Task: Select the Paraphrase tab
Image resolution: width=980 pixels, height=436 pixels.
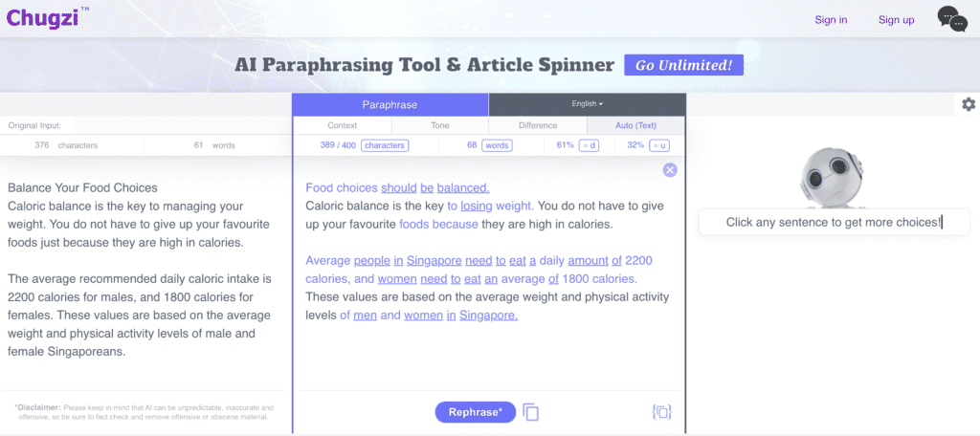Action: coord(390,104)
